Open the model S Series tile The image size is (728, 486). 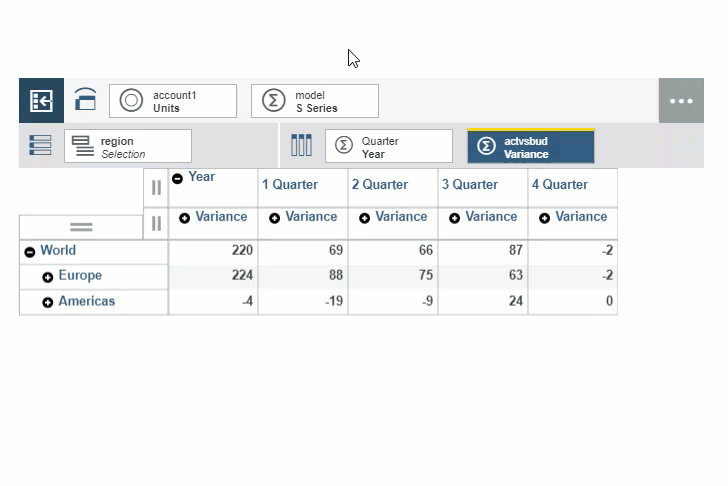click(325, 101)
